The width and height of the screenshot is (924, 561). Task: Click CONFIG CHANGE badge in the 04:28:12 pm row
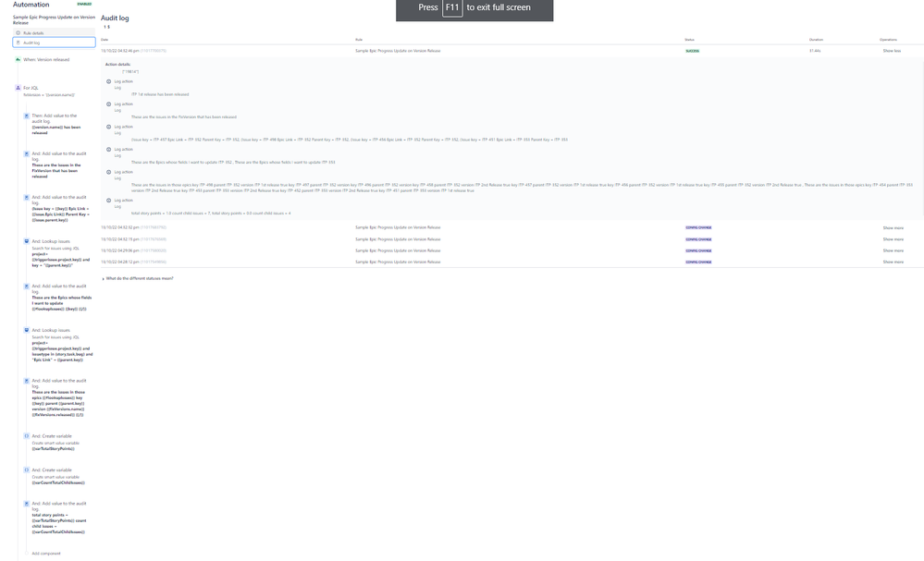(x=698, y=262)
